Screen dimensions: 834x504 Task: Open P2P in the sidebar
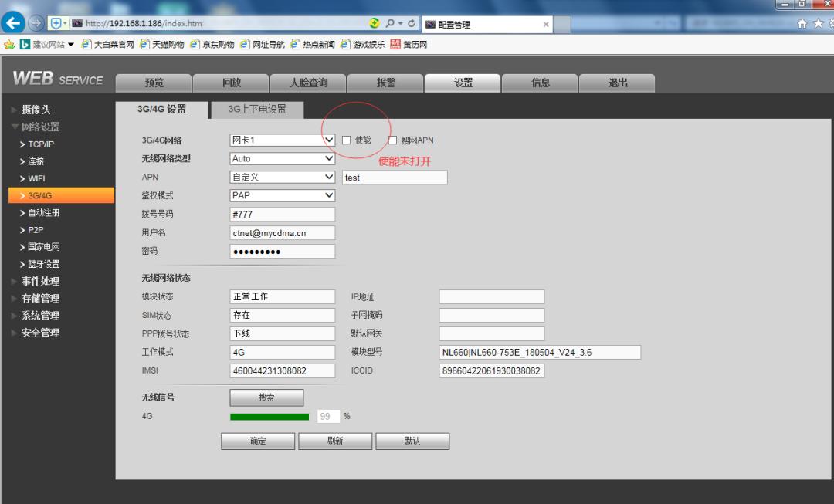35,230
